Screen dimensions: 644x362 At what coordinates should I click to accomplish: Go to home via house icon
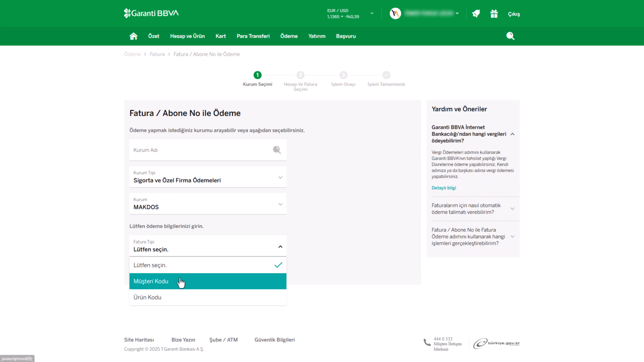pyautogui.click(x=133, y=36)
